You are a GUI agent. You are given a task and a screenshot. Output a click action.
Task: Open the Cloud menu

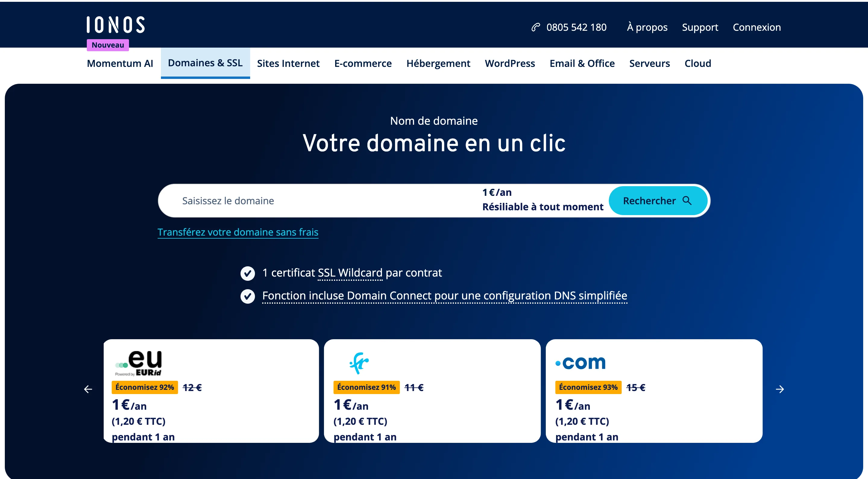[x=697, y=63]
